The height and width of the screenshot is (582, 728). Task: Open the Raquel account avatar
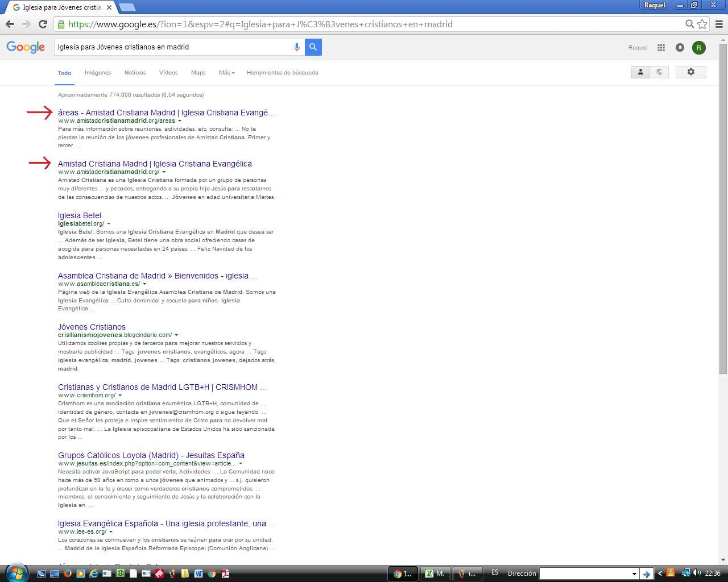click(x=699, y=48)
